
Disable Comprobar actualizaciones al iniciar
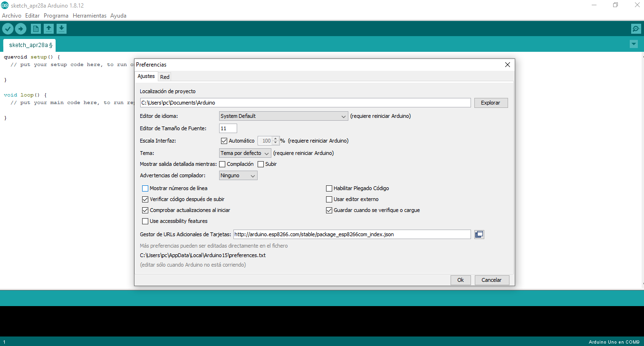[x=145, y=210]
